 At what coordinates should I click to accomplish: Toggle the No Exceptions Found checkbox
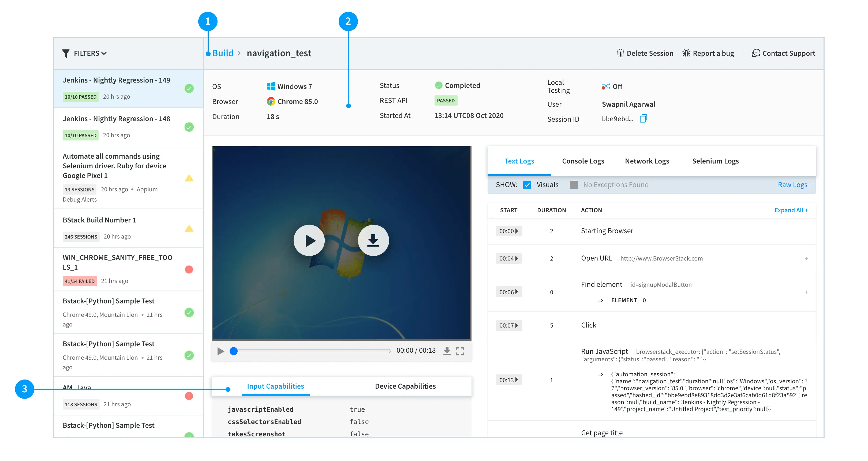click(574, 185)
